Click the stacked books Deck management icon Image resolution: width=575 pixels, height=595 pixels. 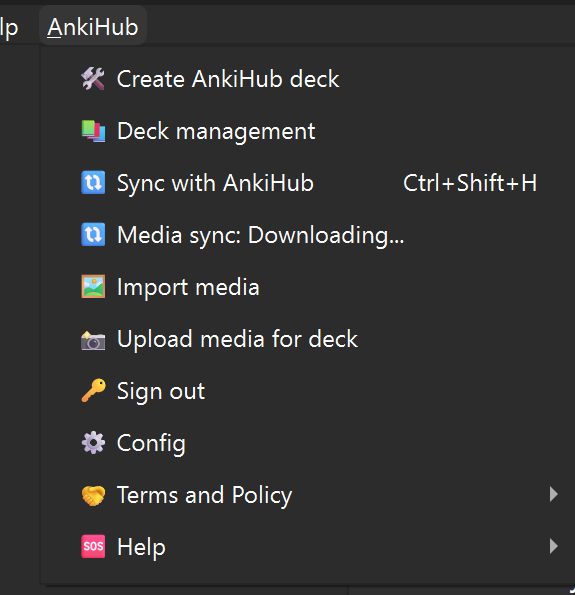93,131
